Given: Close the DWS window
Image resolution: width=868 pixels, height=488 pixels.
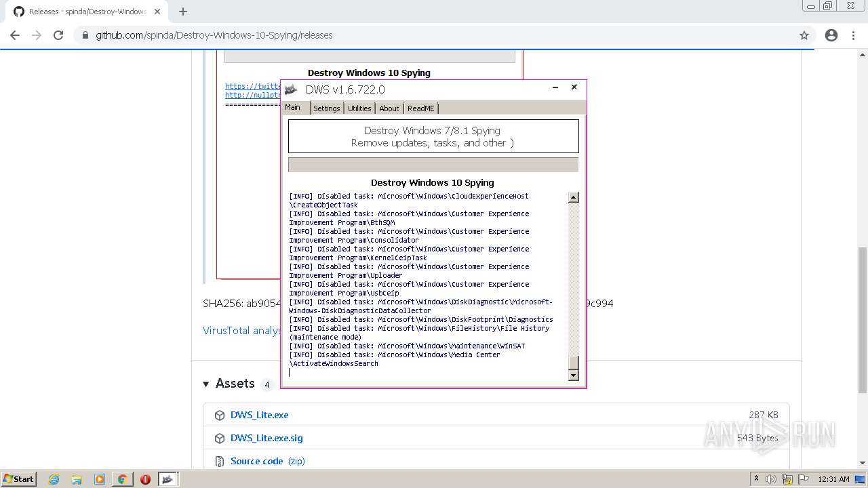Looking at the screenshot, I should pos(574,87).
